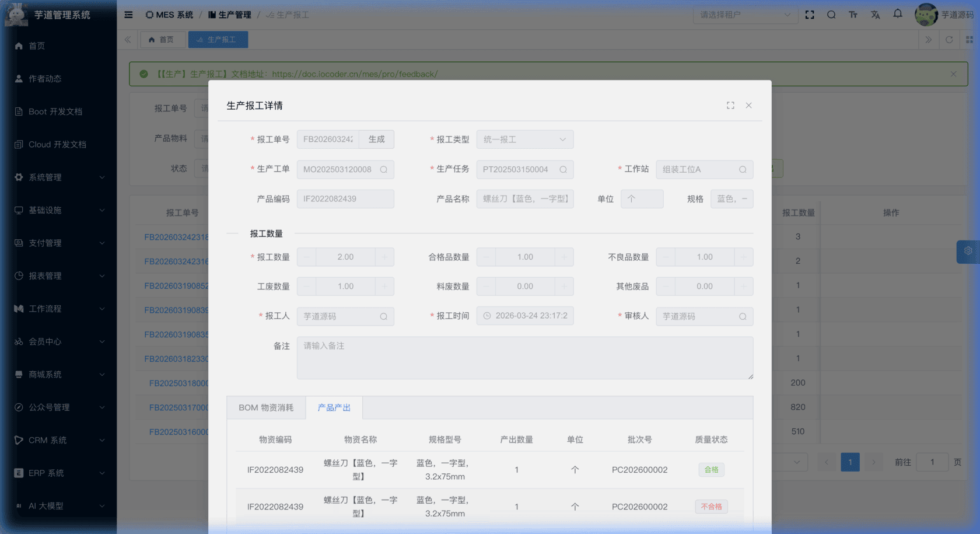Click the 备注 remarks text area
Screen dimensions: 980x534
524,358
